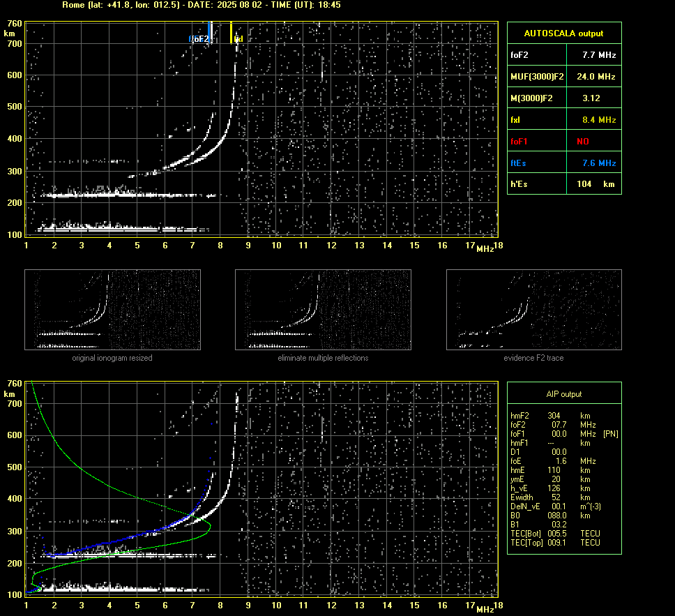675x616 pixels.
Task: Click the foE 1.6 MHz row
Action: 554,461
